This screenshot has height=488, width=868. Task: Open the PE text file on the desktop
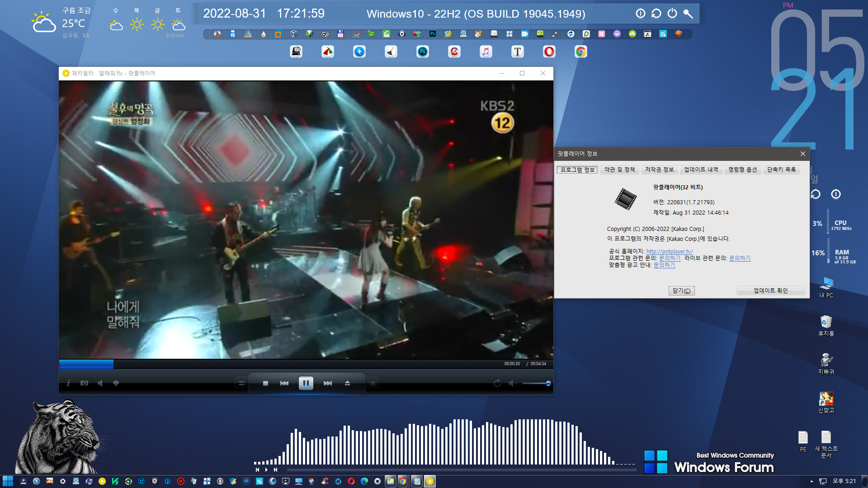pos(803,441)
